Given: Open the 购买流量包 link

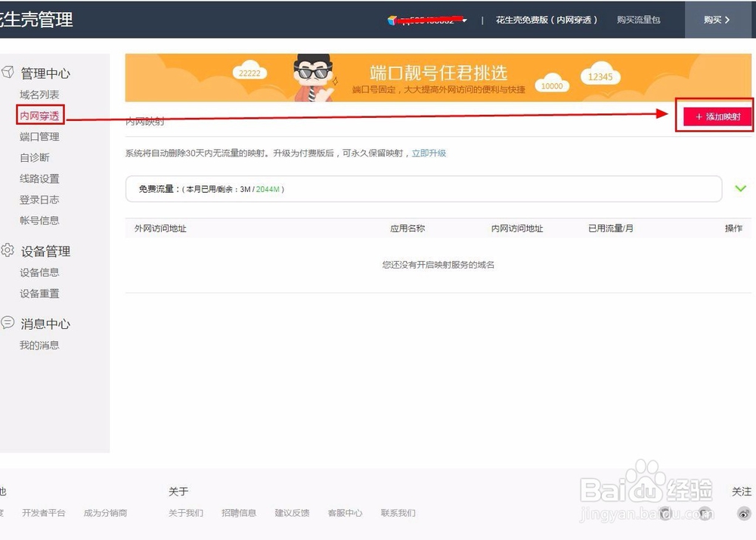Looking at the screenshot, I should point(638,20).
